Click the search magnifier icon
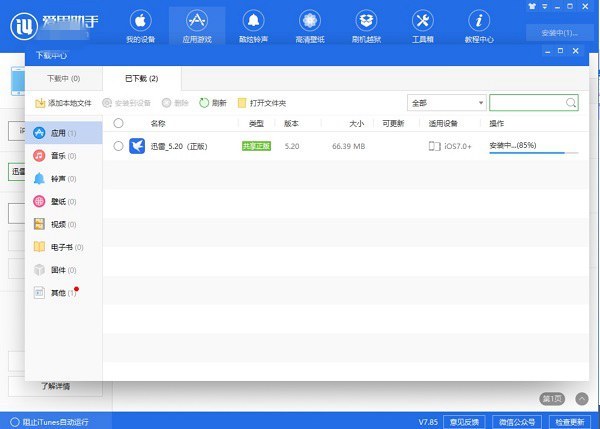This screenshot has width=600, height=429. point(571,103)
